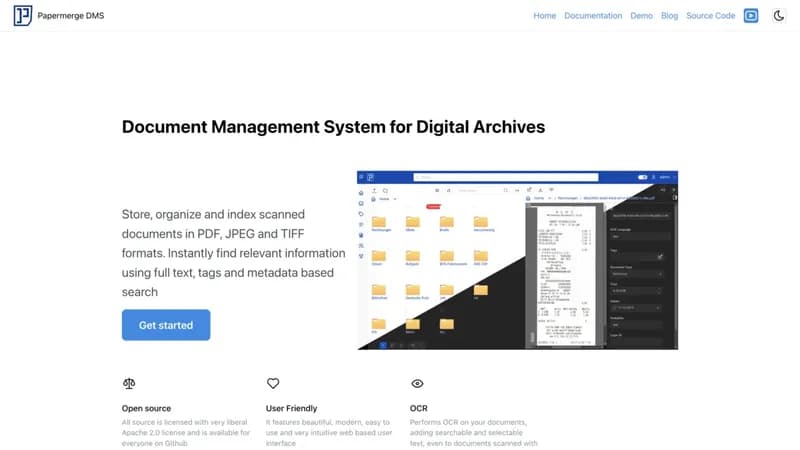The width and height of the screenshot is (800, 450).
Task: Click the Papermerge DMS site title
Action: [x=70, y=16]
